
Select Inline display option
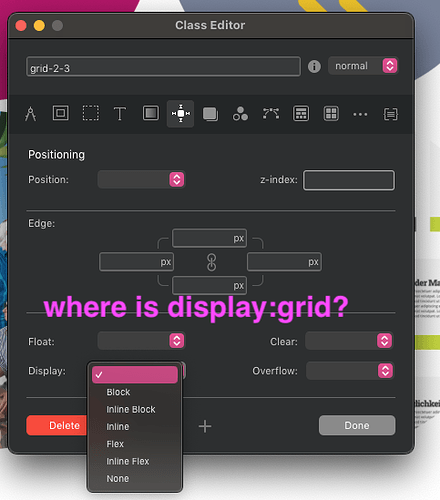135,427
